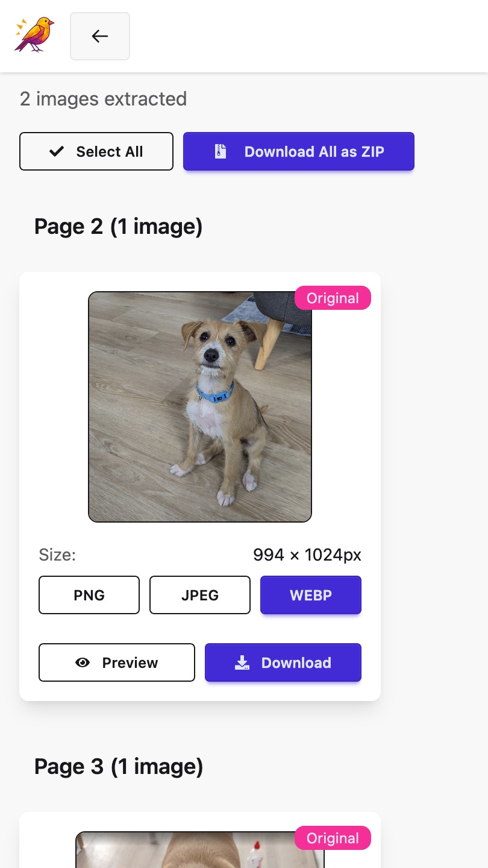Viewport: 488px width, 868px height.
Task: Click the Select All button
Action: pos(96,151)
